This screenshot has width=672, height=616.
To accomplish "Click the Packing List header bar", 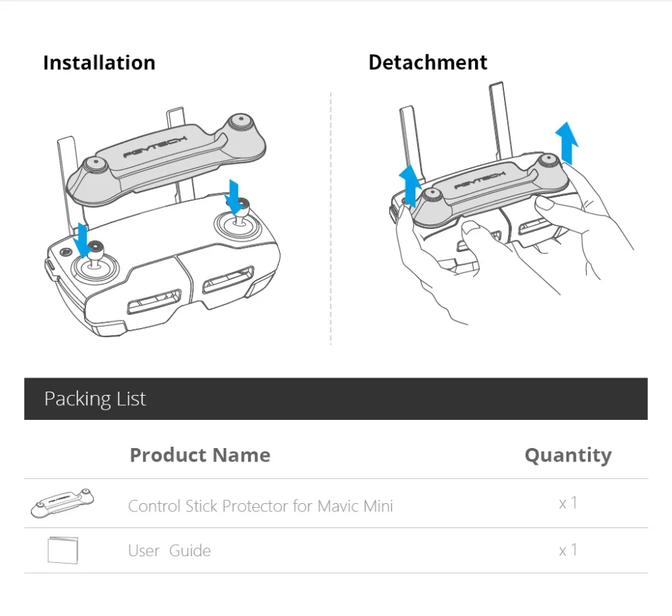I will click(x=336, y=399).
